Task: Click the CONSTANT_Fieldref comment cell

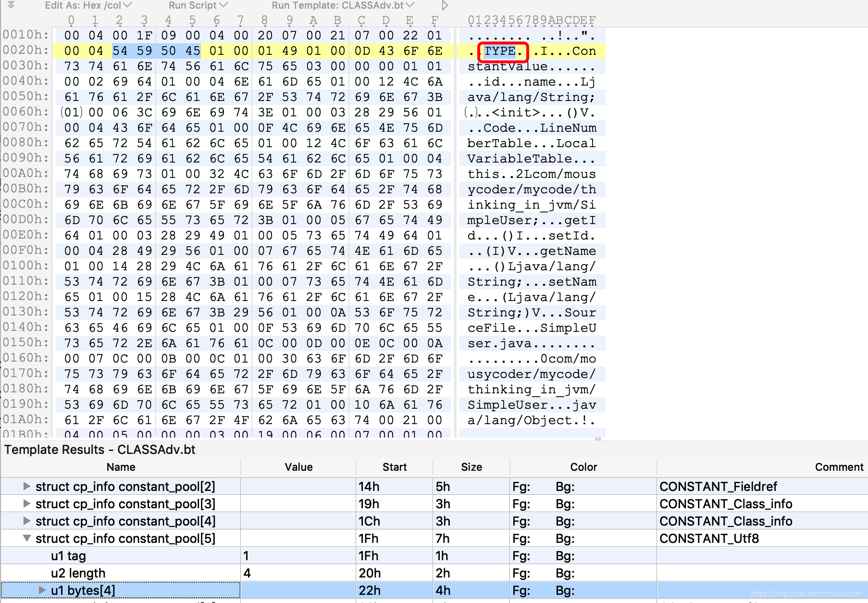Action: pos(718,487)
